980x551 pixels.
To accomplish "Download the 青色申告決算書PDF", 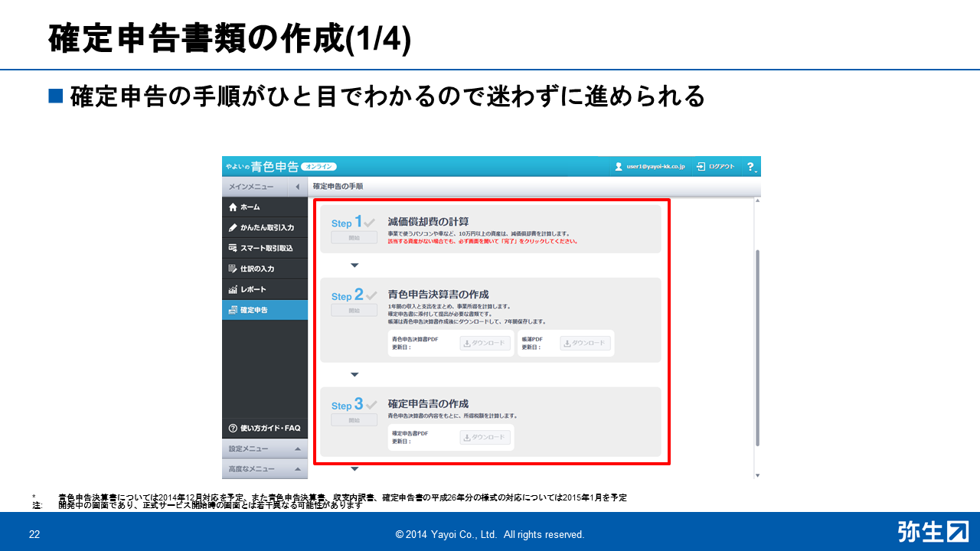I will (485, 343).
